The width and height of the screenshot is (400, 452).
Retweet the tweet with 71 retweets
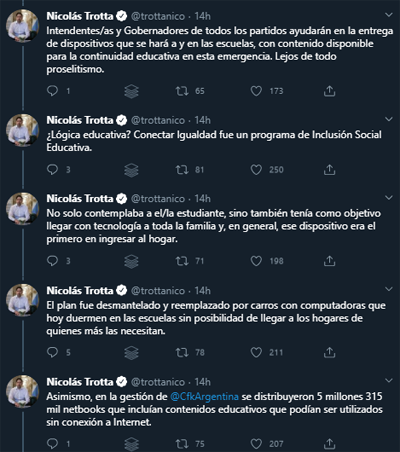(182, 261)
